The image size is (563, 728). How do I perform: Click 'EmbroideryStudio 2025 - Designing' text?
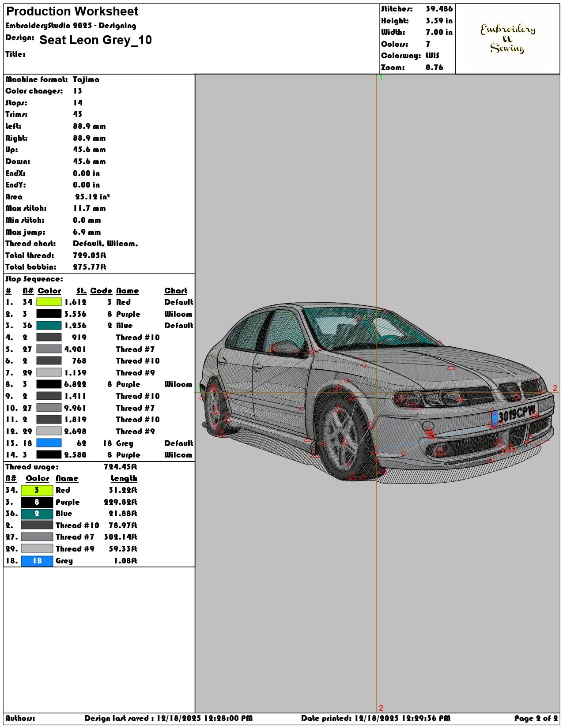[x=71, y=26]
